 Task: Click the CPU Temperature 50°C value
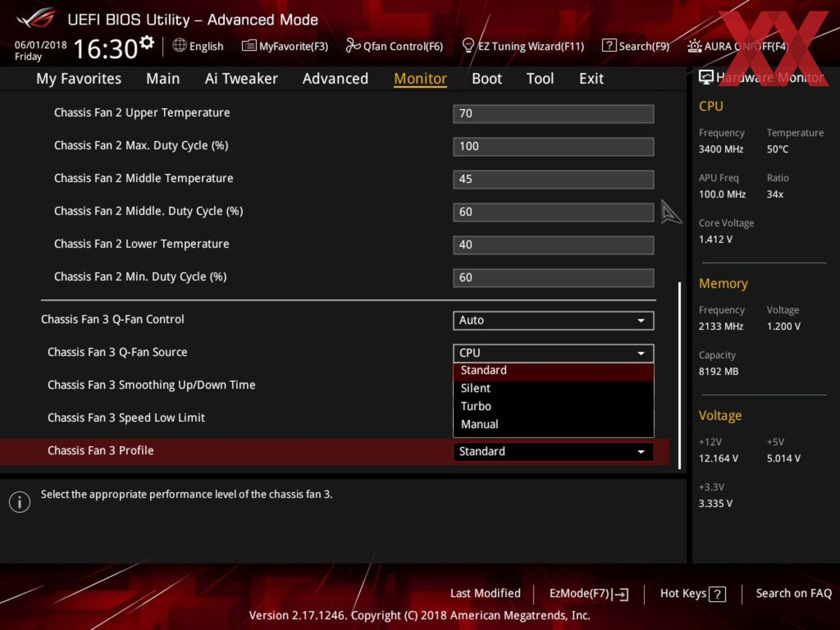pos(778,149)
